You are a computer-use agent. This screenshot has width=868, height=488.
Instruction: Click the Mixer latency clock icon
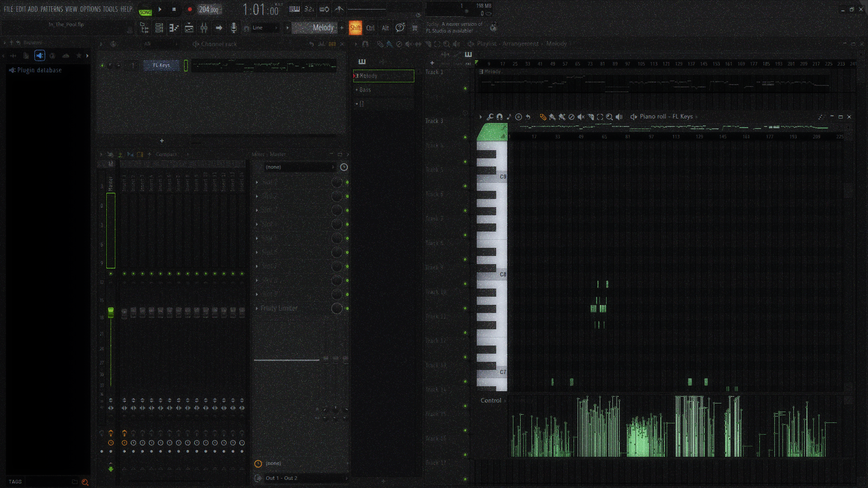344,167
